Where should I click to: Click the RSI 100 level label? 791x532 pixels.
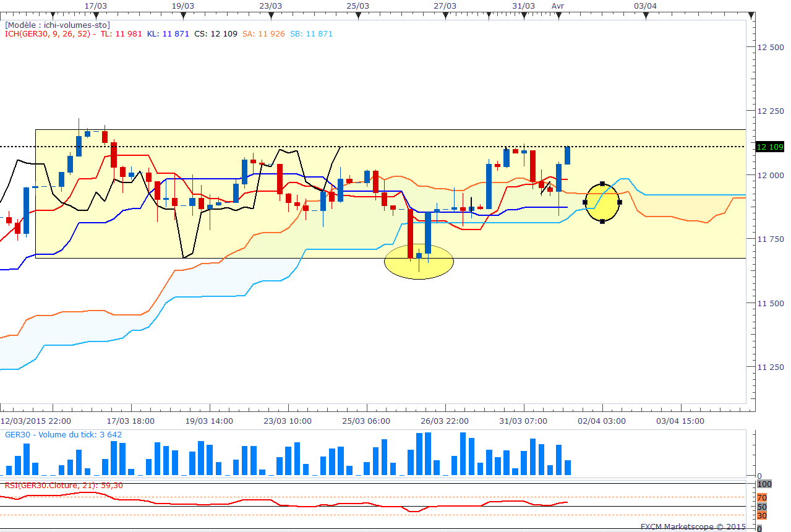point(764,484)
